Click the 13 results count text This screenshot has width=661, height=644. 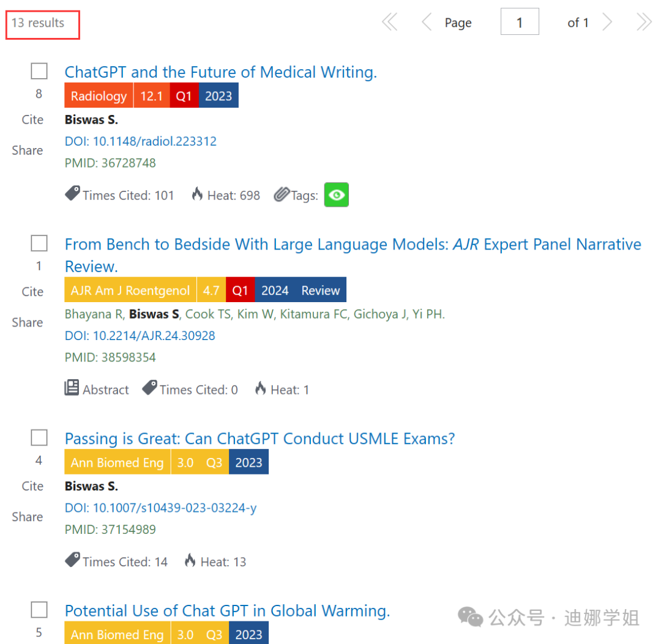tap(38, 23)
